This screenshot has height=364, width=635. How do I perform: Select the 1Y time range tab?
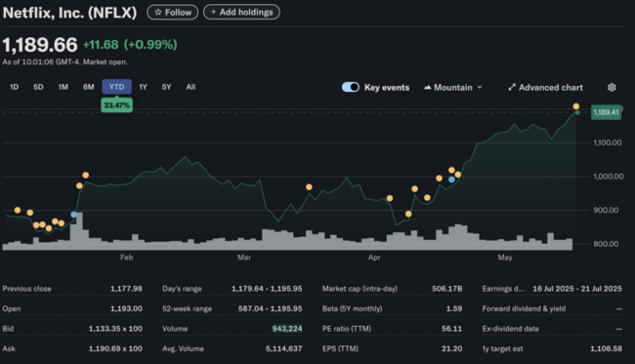point(143,87)
